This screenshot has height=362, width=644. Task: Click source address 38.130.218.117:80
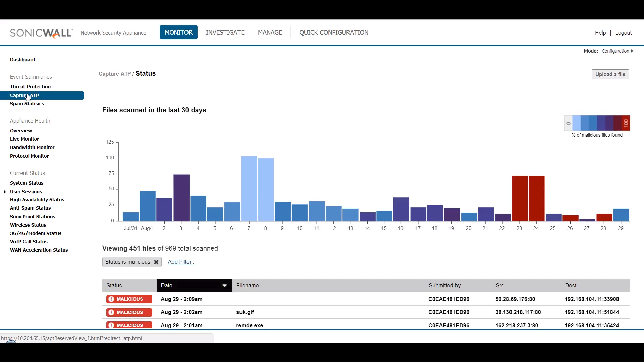click(x=518, y=312)
